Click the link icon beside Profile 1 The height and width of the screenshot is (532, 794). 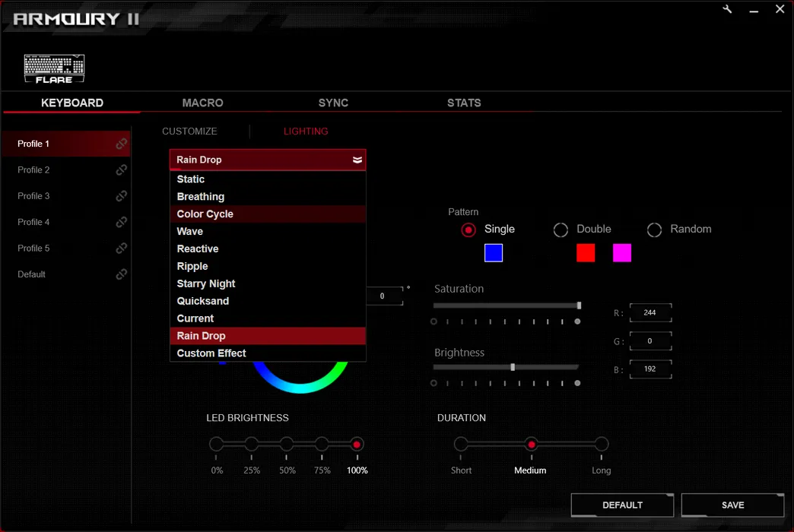[121, 144]
